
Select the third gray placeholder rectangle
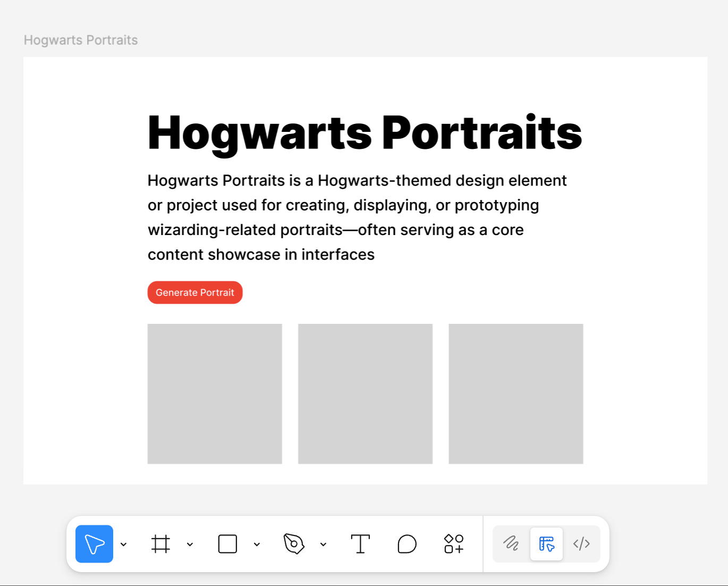(515, 394)
